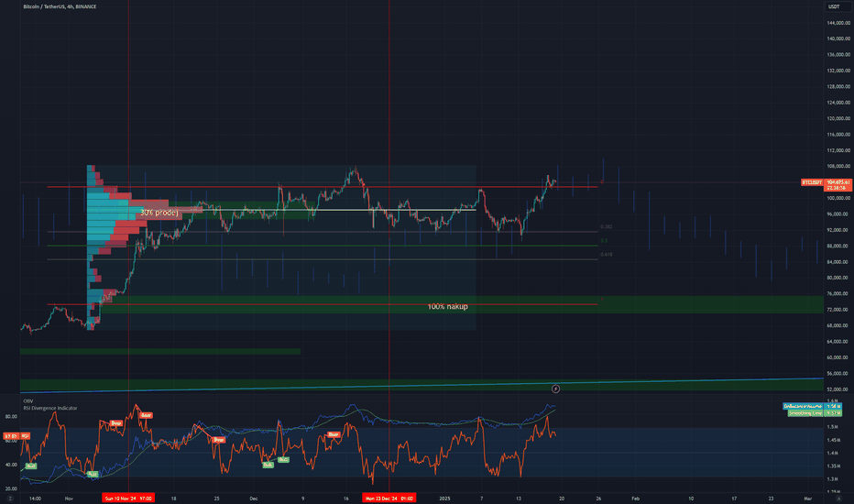
Task: Click the 0.618 Fibonacci level label
Action: pyautogui.click(x=607, y=255)
